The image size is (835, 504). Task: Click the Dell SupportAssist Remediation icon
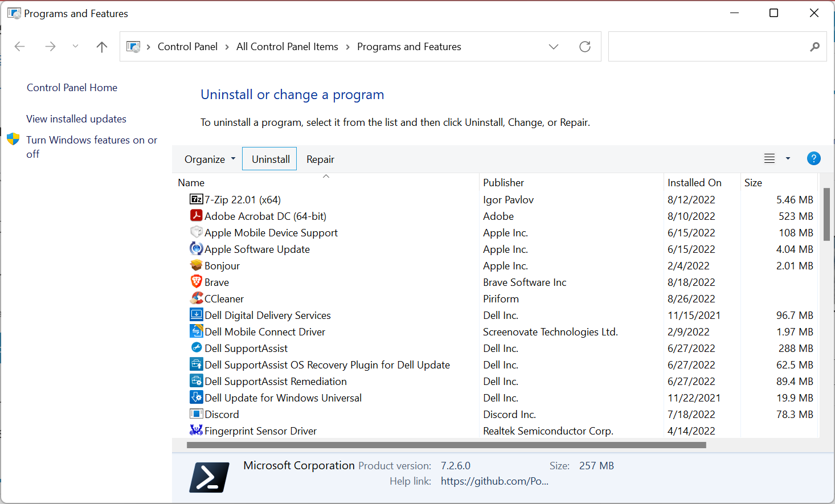point(196,381)
